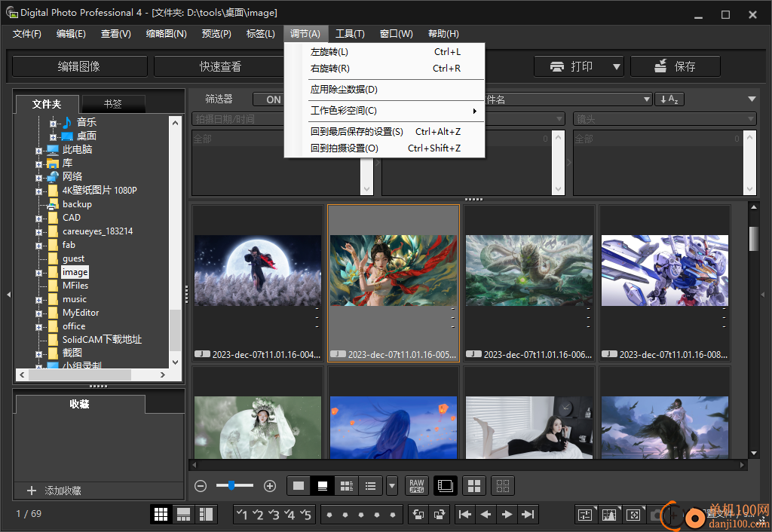The image size is (772, 532).
Task: Apply check mark 3 to image
Action: click(274, 515)
